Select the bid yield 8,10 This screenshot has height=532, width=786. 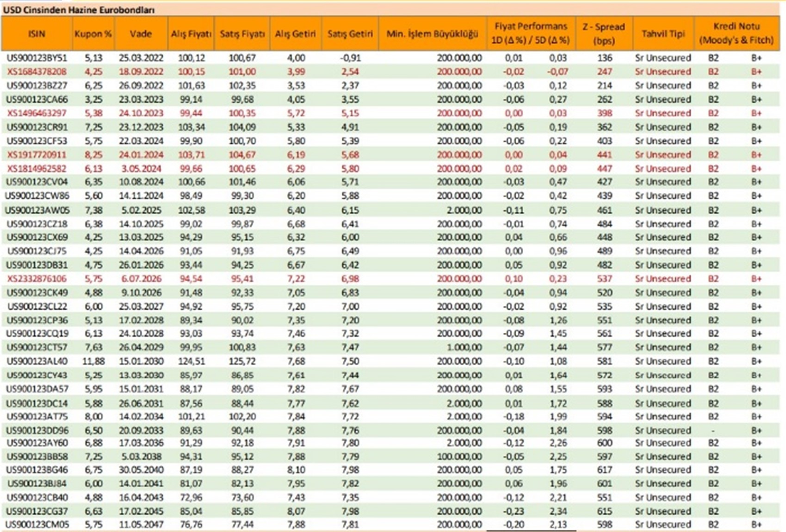pos(296,470)
